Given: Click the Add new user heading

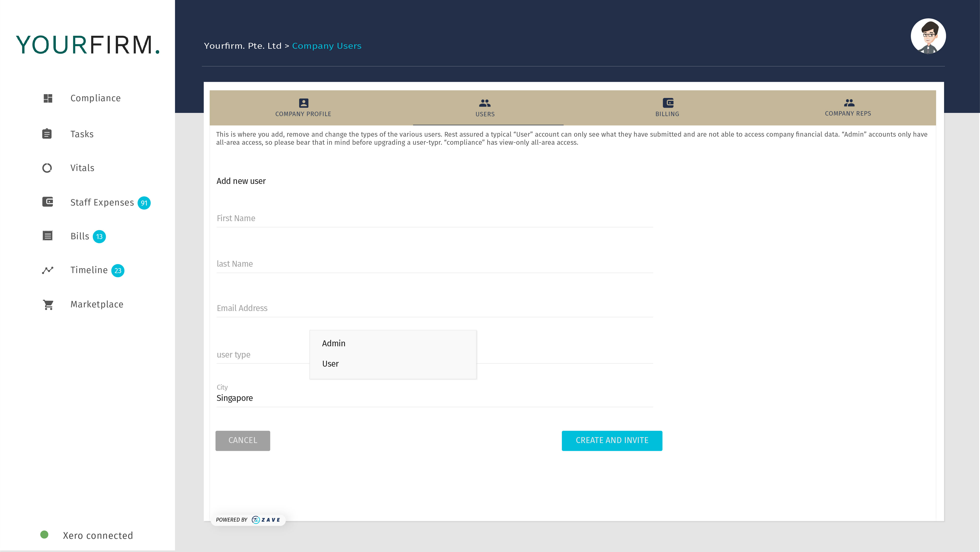Looking at the screenshot, I should tap(241, 181).
